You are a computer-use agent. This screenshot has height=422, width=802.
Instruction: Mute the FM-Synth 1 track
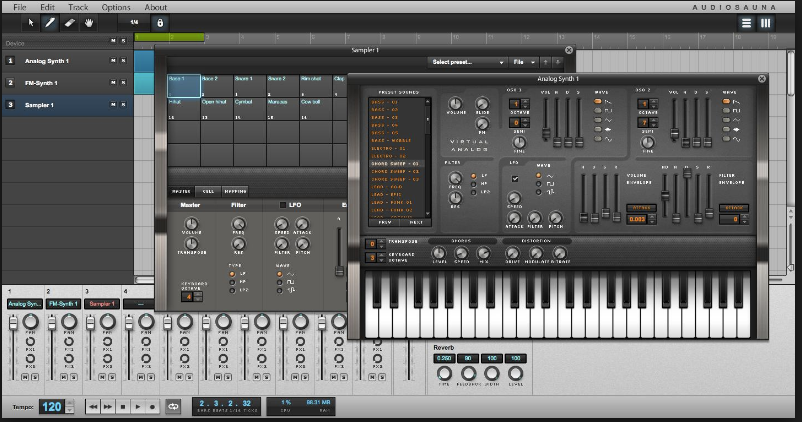click(x=113, y=82)
